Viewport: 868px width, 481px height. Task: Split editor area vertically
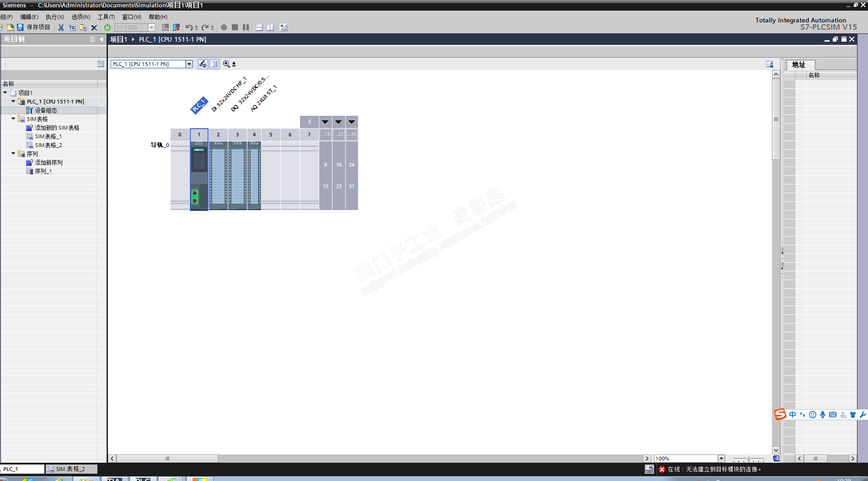270,27
